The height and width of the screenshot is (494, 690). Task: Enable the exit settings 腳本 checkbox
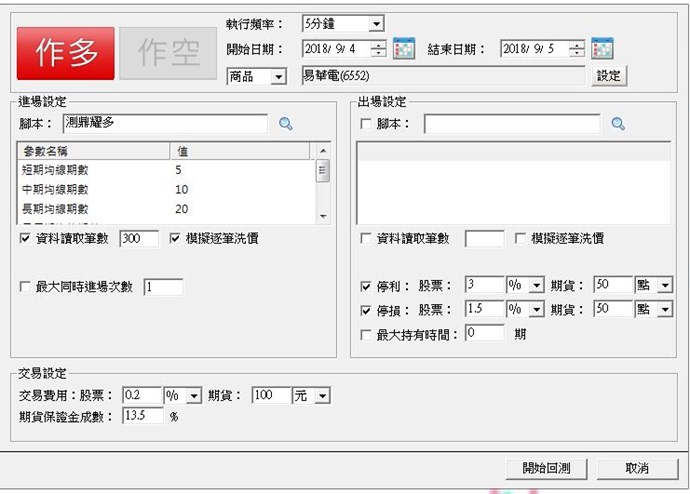[366, 124]
